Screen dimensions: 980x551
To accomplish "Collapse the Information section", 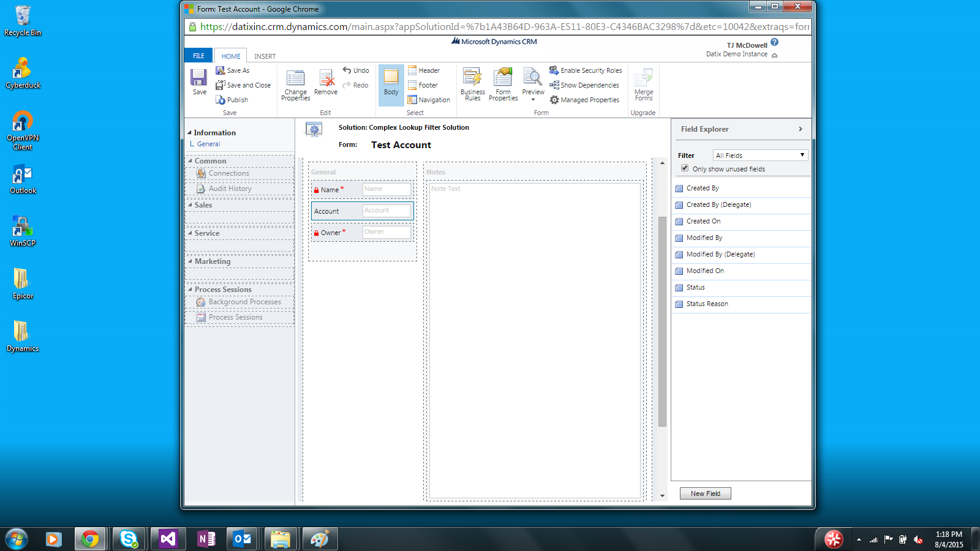I will tap(190, 133).
